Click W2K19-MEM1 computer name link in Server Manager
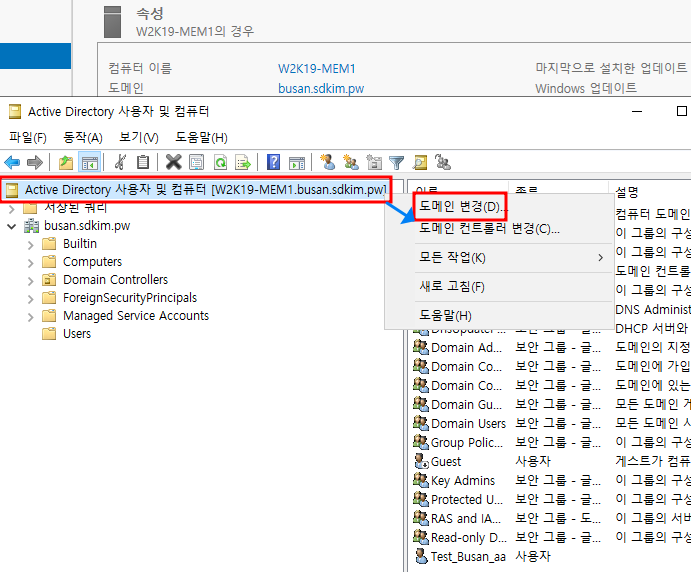This screenshot has height=572, width=691. point(316,69)
